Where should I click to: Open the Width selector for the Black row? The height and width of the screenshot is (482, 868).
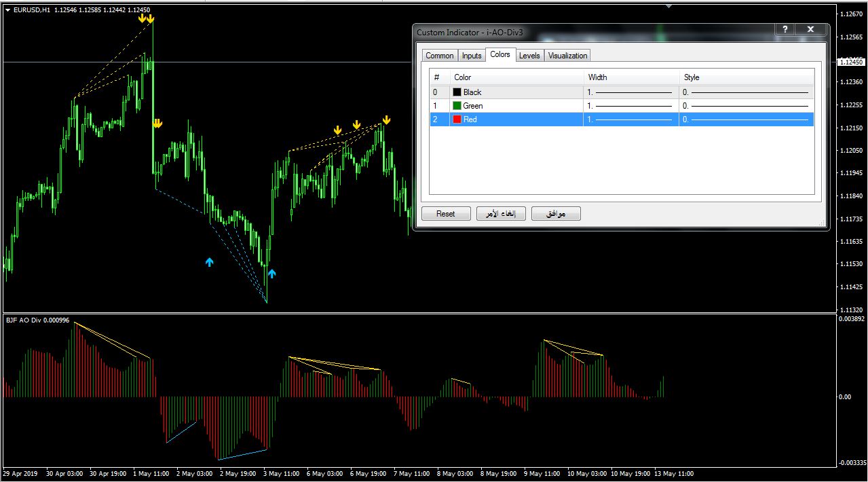[x=630, y=92]
